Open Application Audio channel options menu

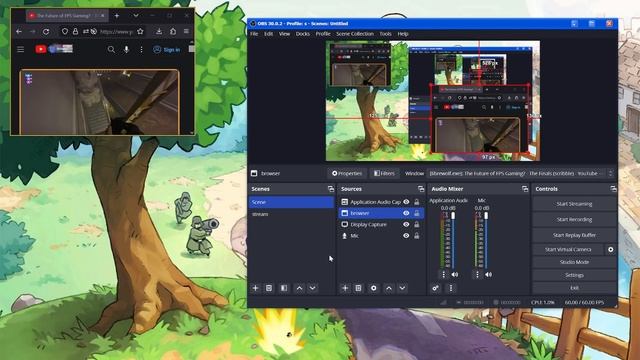point(444,275)
